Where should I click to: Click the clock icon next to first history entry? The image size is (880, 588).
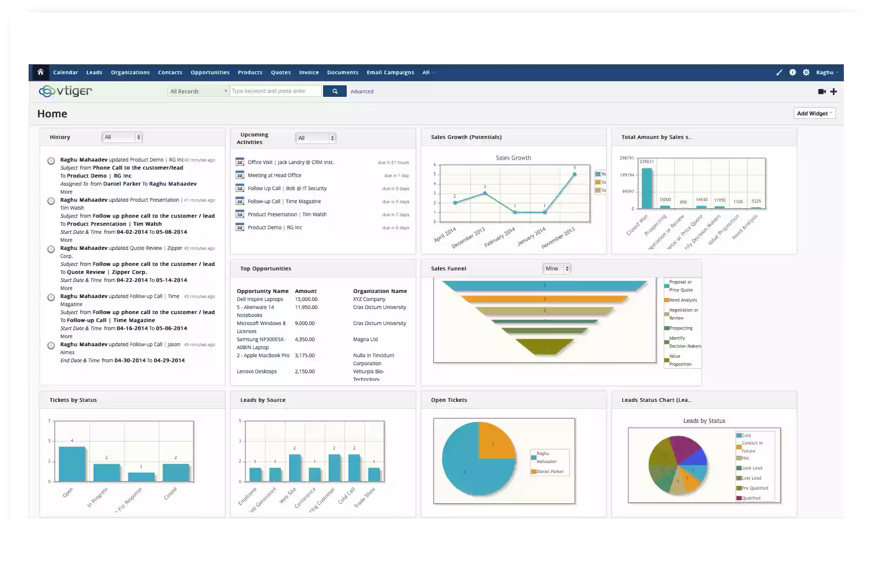pyautogui.click(x=51, y=161)
